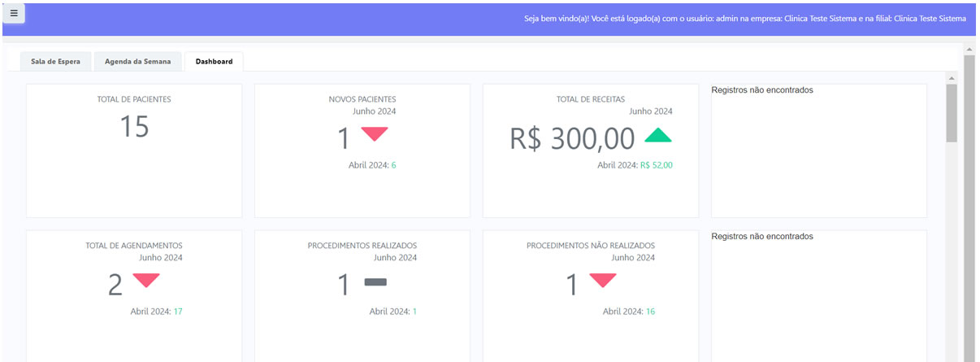980x362 pixels.
Task: Click the dashboard vertical scrollbar thumb
Action: click(952, 112)
